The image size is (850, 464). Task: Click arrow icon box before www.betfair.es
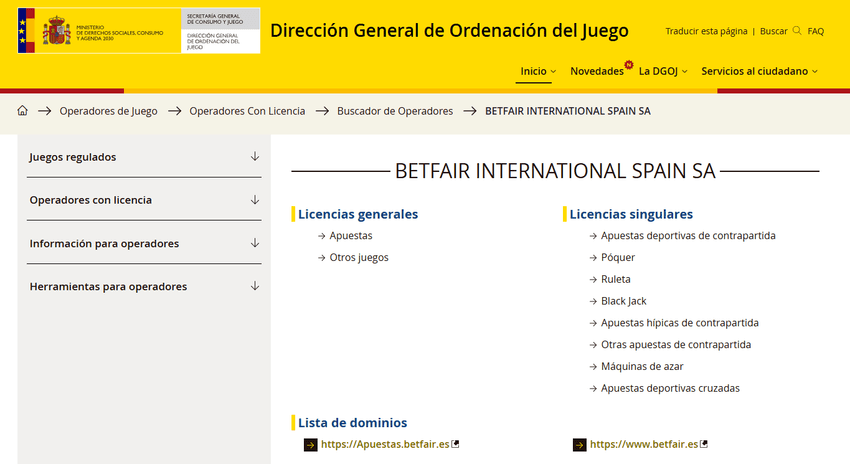tap(579, 445)
